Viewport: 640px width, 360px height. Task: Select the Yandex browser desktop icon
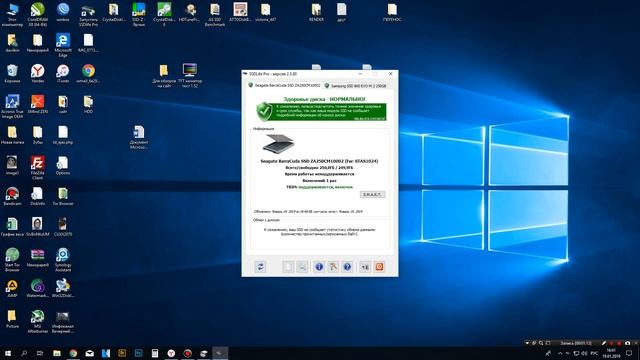pyautogui.click(x=38, y=73)
